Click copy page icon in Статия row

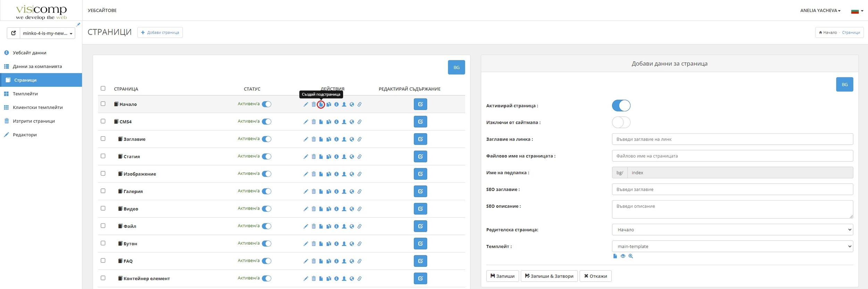pyautogui.click(x=328, y=156)
